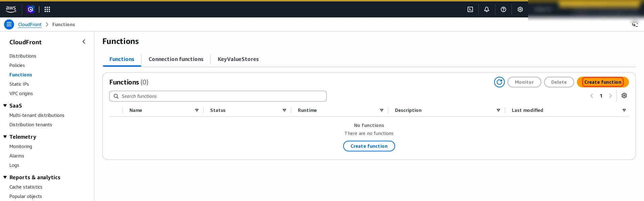Focus the Search functions field
Viewport: 644px width, 201px height.
click(218, 96)
